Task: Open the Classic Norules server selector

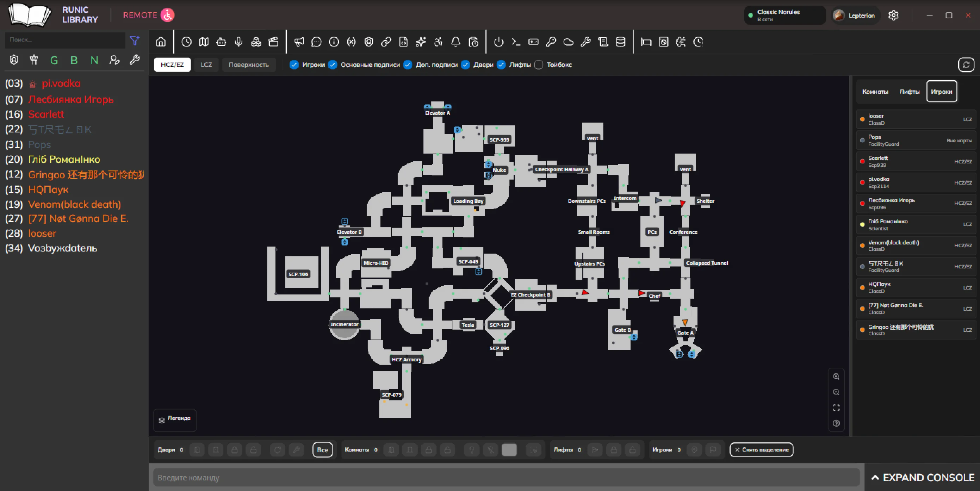Action: 784,15
